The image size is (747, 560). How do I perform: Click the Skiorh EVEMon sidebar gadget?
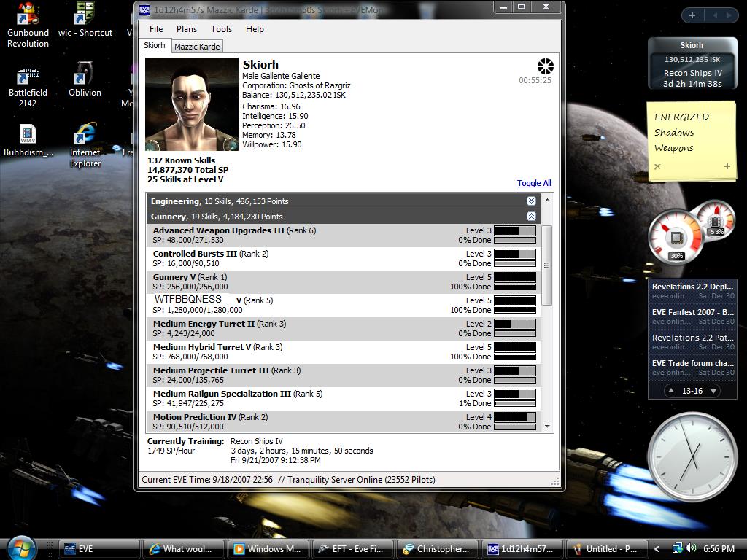[x=692, y=64]
